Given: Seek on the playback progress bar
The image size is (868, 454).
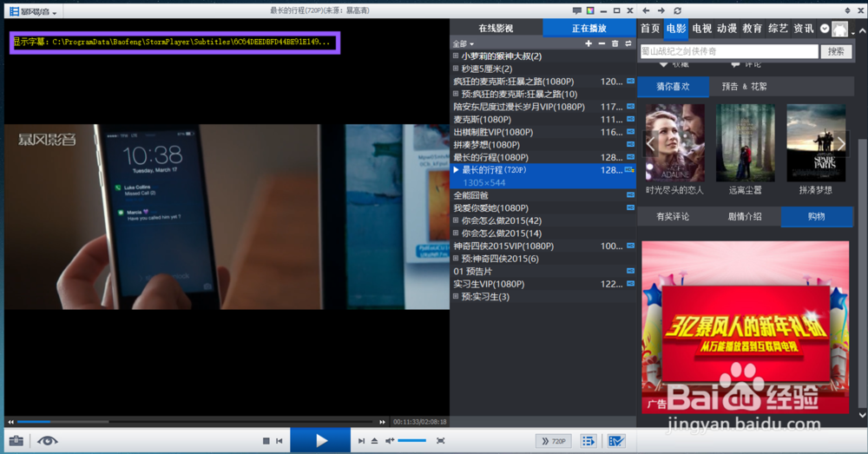Looking at the screenshot, I should (194, 422).
